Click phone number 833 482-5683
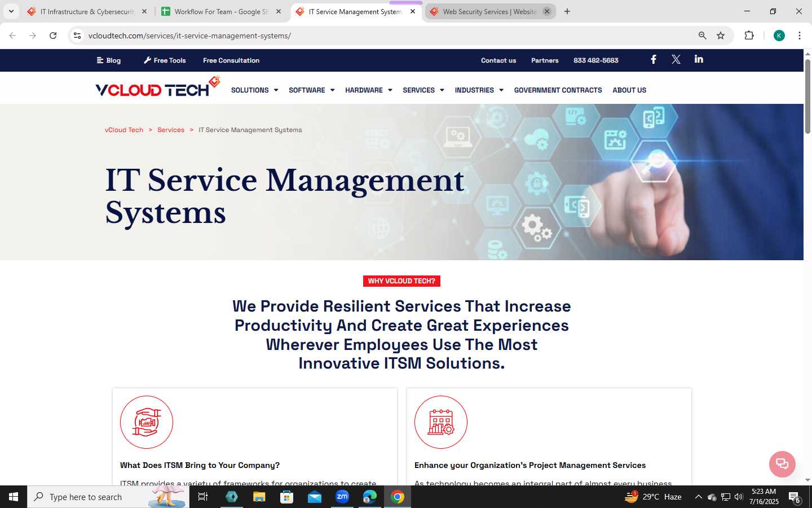This screenshot has height=508, width=812. (596, 60)
